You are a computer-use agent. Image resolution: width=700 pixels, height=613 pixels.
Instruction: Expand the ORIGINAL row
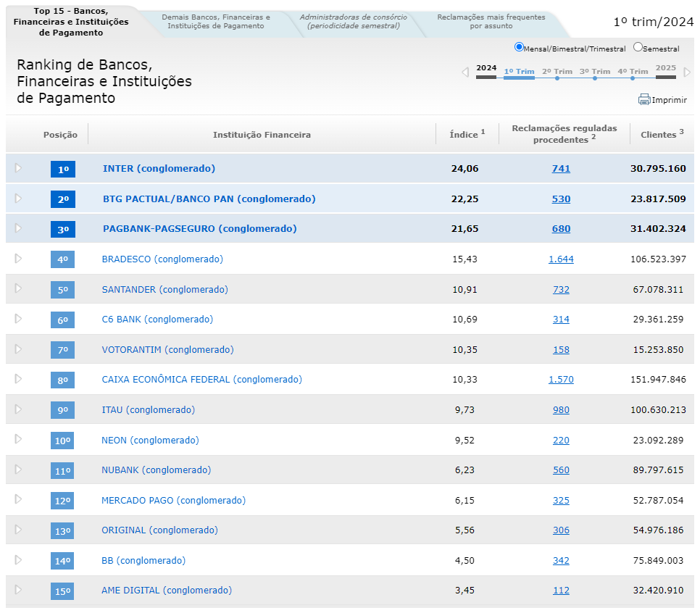[18, 530]
